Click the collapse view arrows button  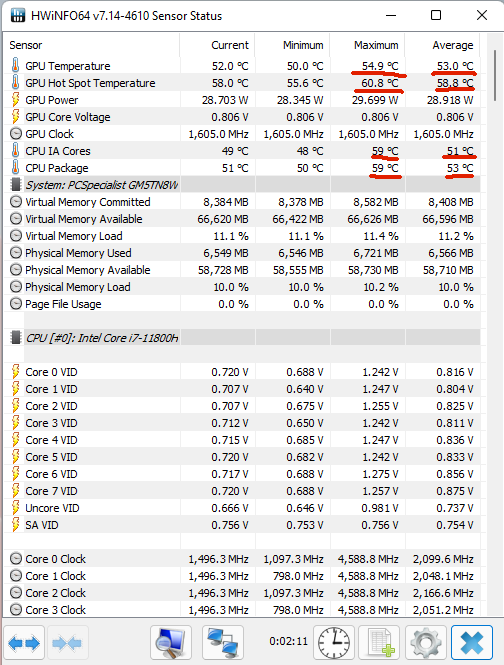(68, 643)
